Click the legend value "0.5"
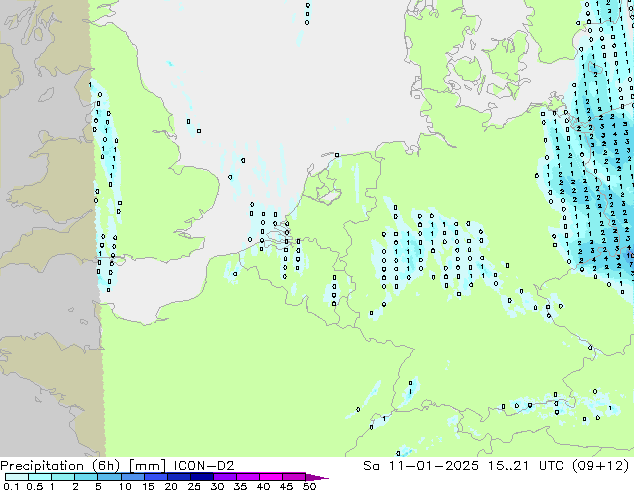This screenshot has width=634, height=490. pos(34,486)
